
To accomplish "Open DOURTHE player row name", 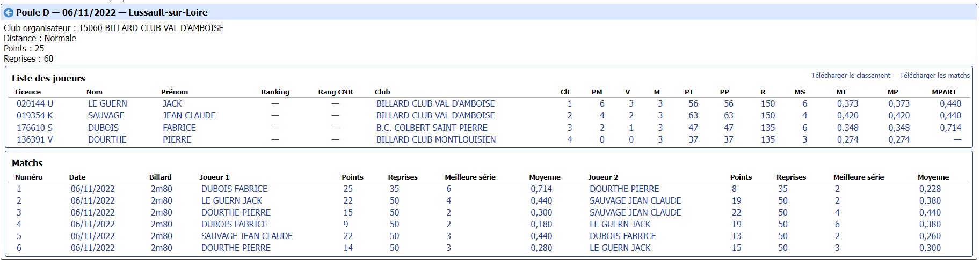I will 107,140.
